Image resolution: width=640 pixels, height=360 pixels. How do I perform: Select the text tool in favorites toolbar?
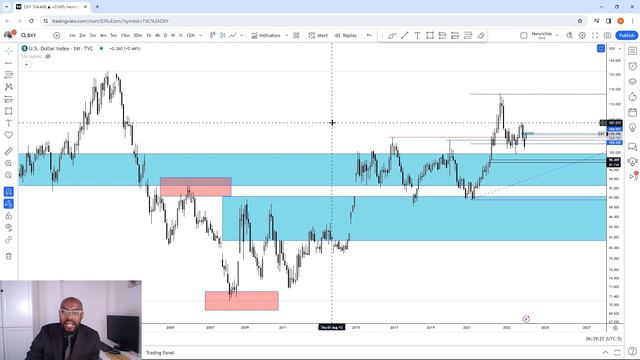click(417, 36)
